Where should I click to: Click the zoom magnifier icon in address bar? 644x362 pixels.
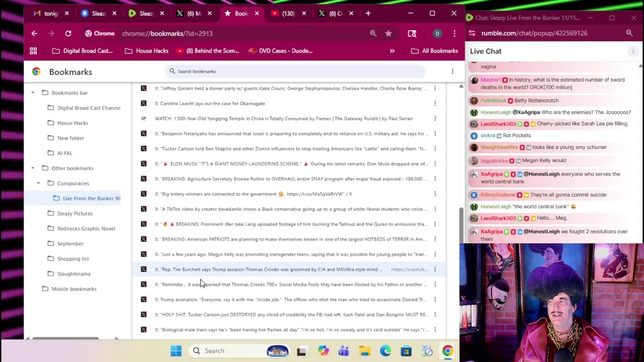coord(373,33)
